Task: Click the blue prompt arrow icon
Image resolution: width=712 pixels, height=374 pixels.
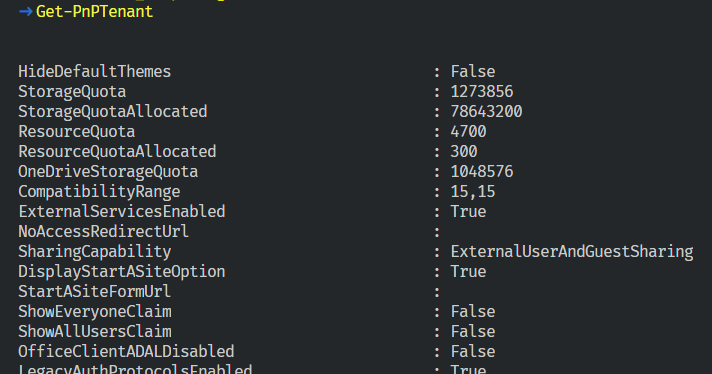Action: (25, 12)
